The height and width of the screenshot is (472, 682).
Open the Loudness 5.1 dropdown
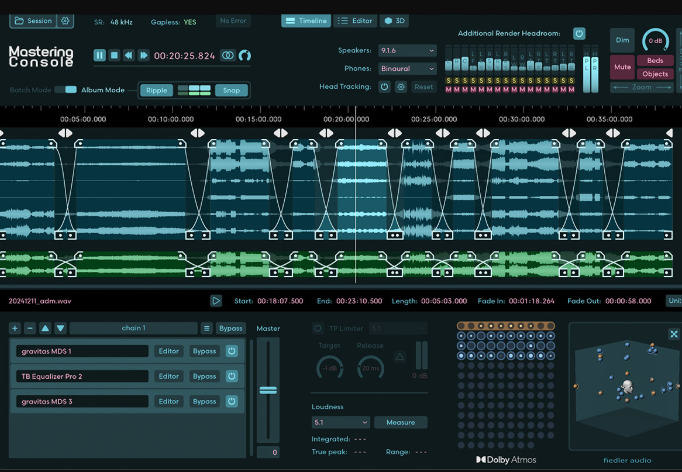(341, 422)
